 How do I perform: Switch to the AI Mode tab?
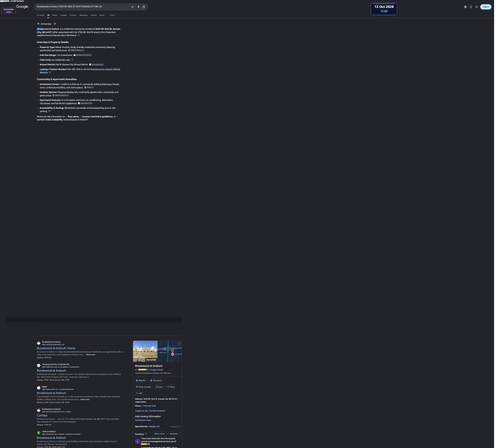pyautogui.click(x=40, y=15)
